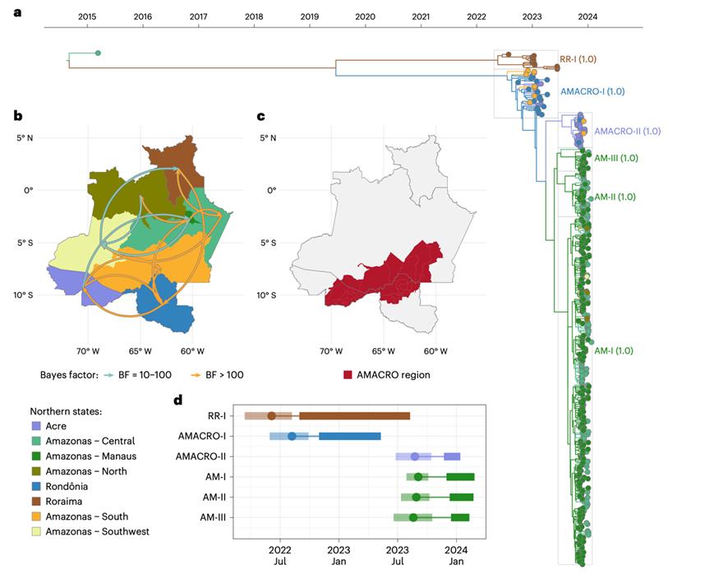Screen dimensions: 728x574
Task: Click the green root node near 2015
Action: click(98, 53)
